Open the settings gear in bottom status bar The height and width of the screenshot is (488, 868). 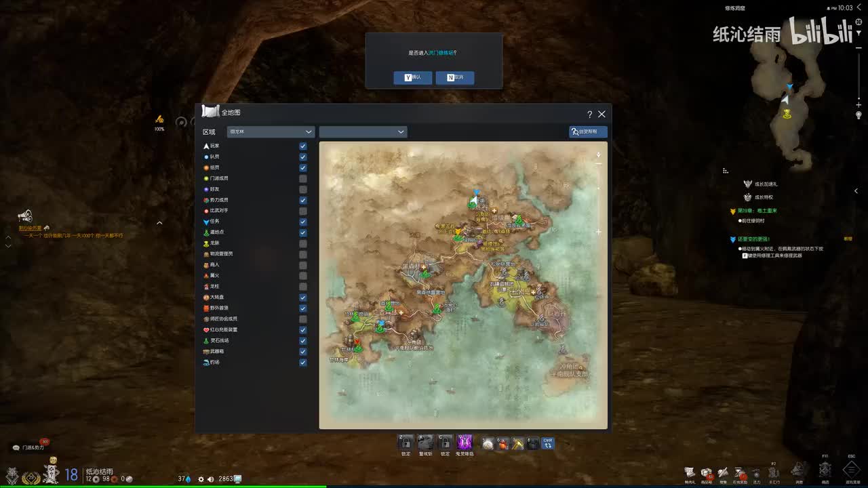201,479
